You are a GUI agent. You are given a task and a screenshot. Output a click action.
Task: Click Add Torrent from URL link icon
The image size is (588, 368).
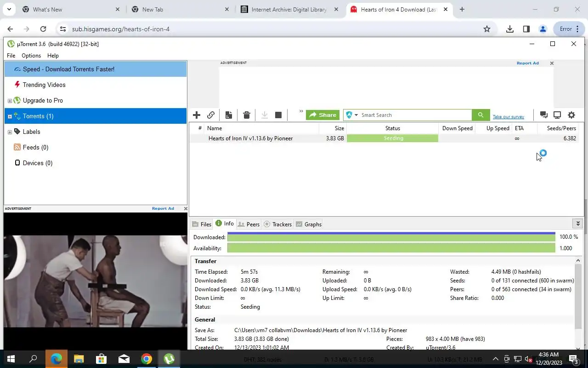click(x=211, y=115)
